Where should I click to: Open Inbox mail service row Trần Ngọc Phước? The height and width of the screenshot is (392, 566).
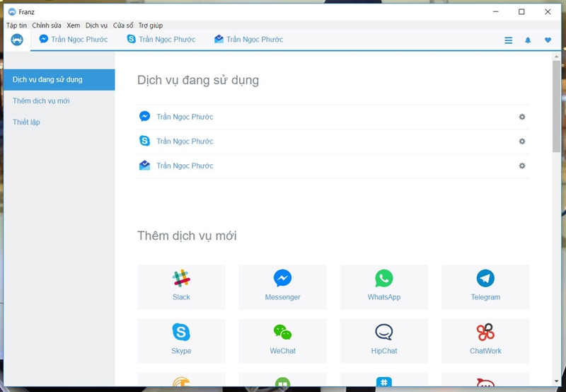point(333,166)
